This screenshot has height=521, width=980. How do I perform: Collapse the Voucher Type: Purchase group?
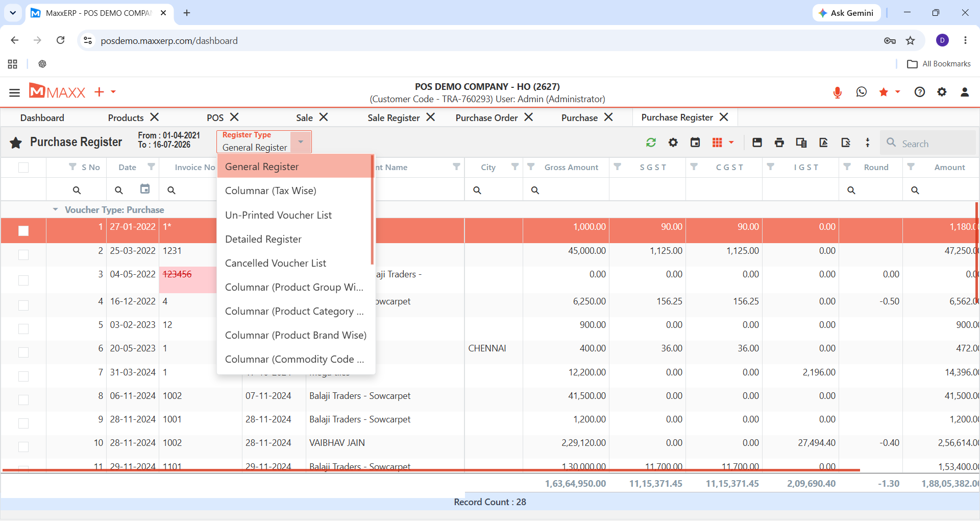(x=55, y=209)
